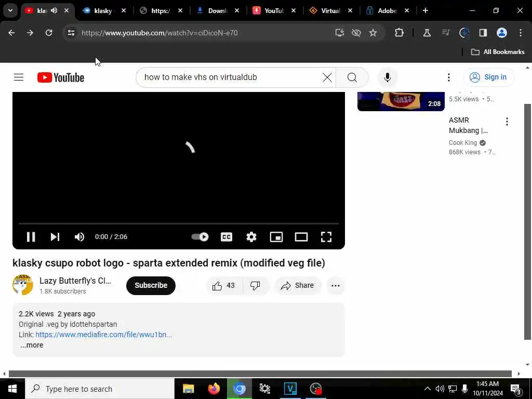Subscribe to Lazy Butterfly's channel

click(151, 285)
